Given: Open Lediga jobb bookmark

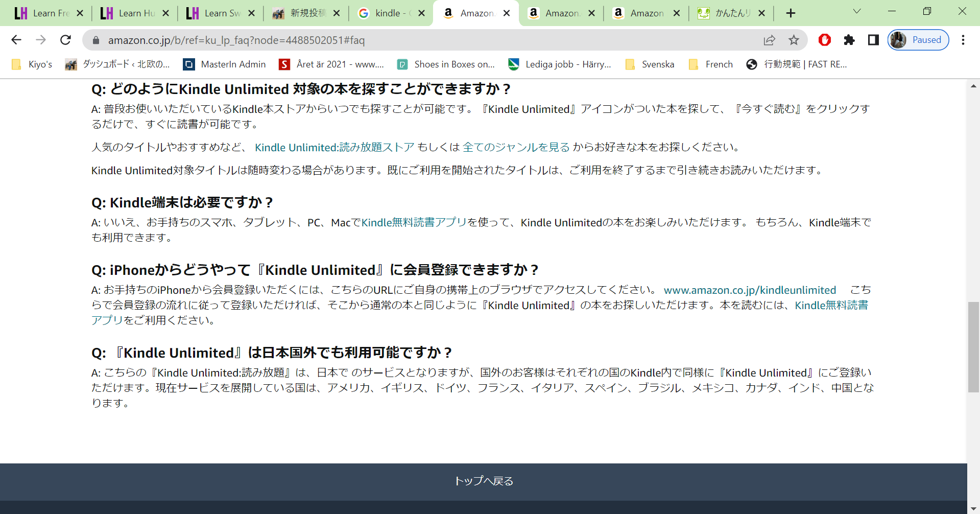Looking at the screenshot, I should pos(560,64).
